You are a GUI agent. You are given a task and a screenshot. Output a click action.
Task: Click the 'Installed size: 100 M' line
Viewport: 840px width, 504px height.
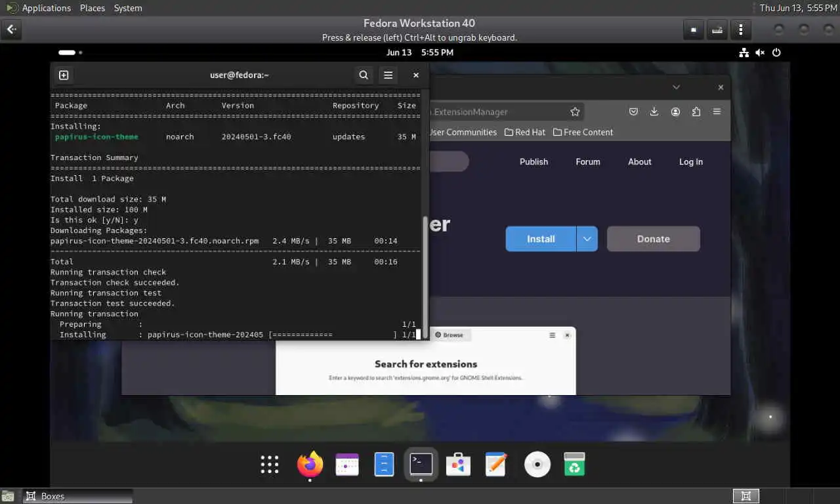pos(99,209)
